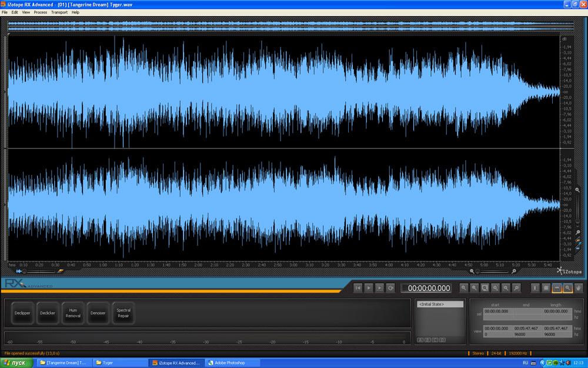Open the Process menu
Viewport: 588px width, 368px height.
[41, 12]
